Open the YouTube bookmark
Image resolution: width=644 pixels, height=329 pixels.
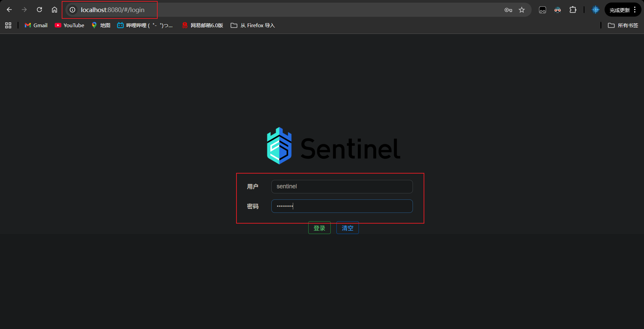pos(69,26)
